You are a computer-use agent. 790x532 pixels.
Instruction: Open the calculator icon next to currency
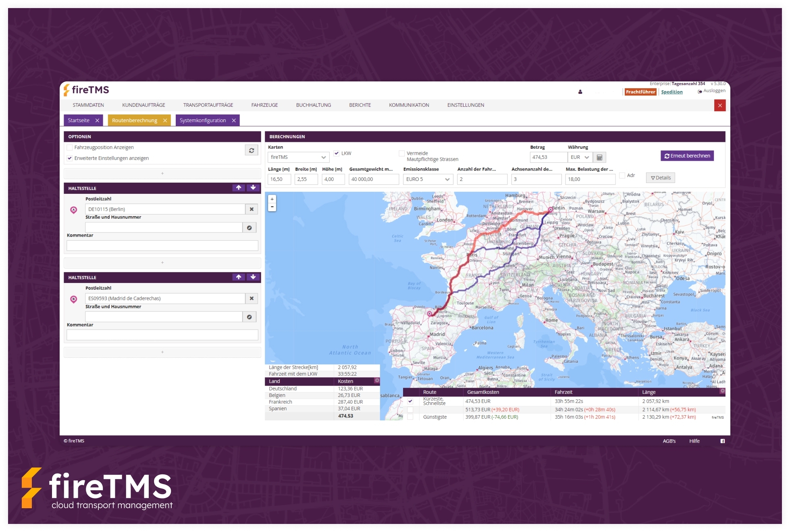pos(599,158)
